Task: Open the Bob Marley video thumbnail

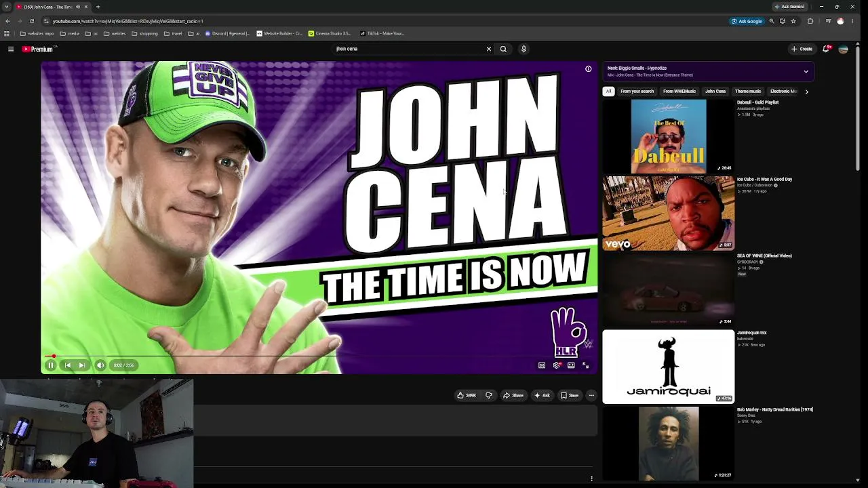Action: [669, 444]
